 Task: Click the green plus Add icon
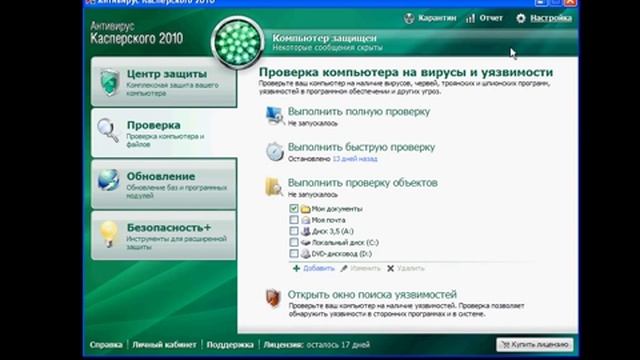[x=296, y=268]
